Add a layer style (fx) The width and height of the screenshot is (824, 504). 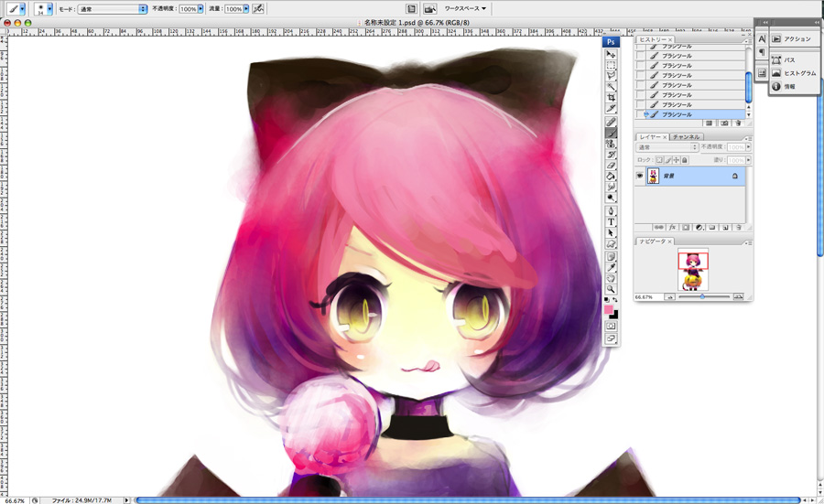[x=672, y=228]
